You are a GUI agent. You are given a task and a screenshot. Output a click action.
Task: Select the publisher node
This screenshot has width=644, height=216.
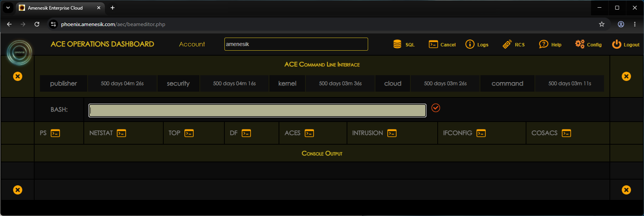pos(63,83)
